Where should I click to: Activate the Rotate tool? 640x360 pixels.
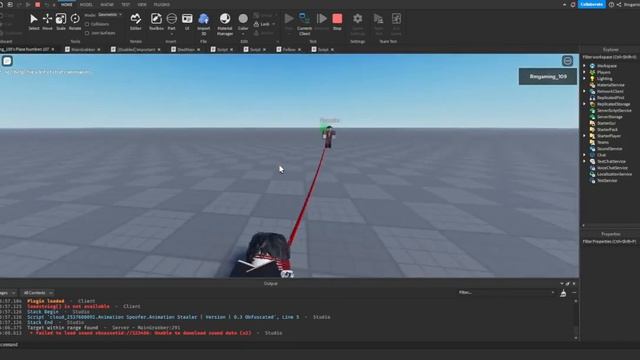tap(75, 21)
